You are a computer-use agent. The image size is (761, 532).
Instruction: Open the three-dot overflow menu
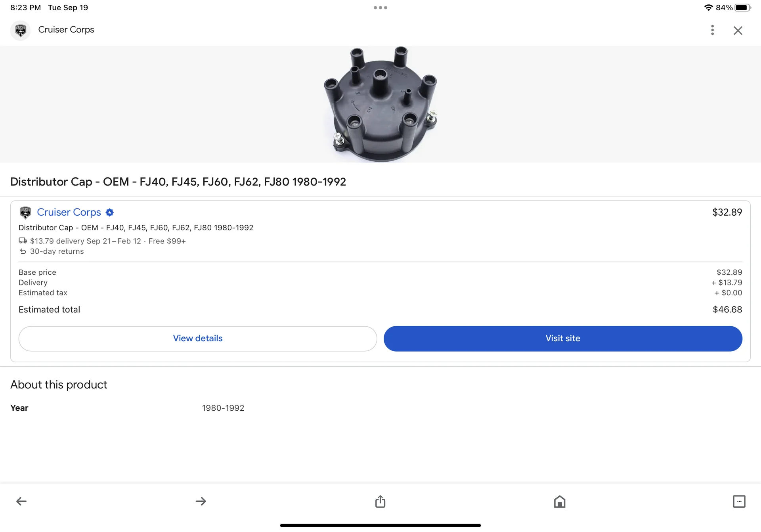pyautogui.click(x=712, y=30)
